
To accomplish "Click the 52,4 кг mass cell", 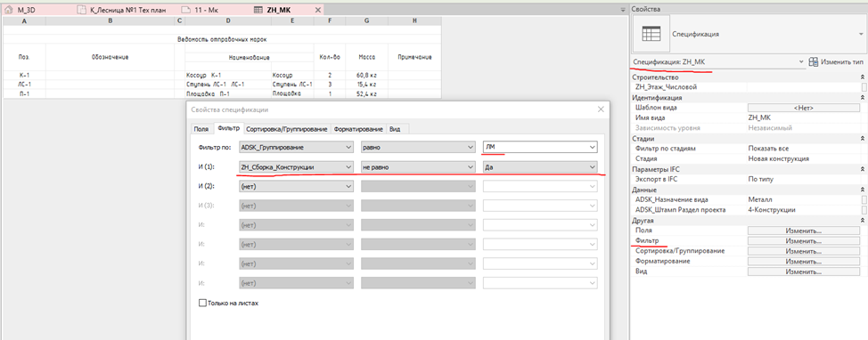I will tap(367, 93).
